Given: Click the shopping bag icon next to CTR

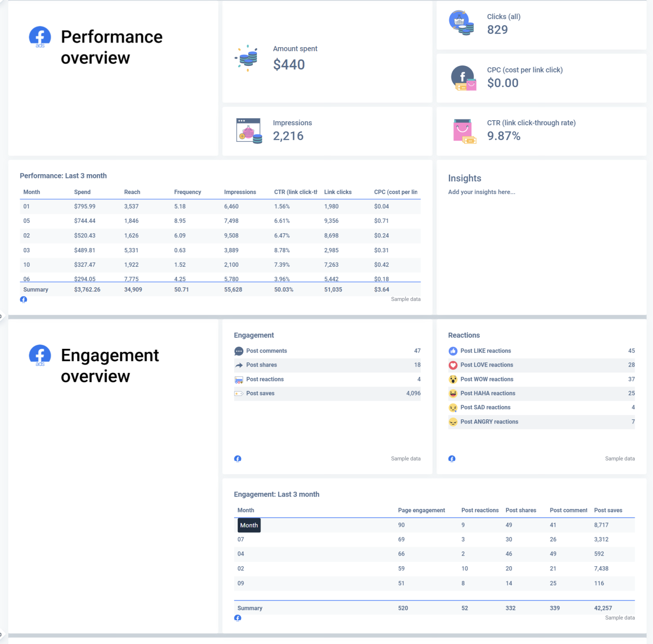Looking at the screenshot, I should (x=463, y=131).
